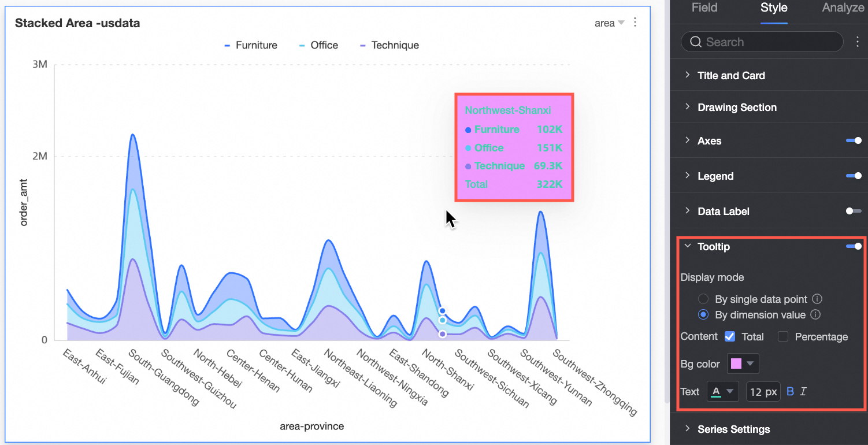The image size is (868, 445).
Task: Click the Center-Henan axis label
Action: 253,370
